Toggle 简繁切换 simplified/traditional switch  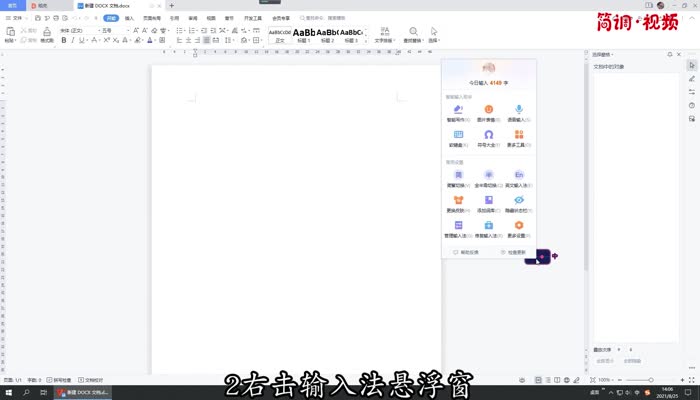tap(458, 179)
